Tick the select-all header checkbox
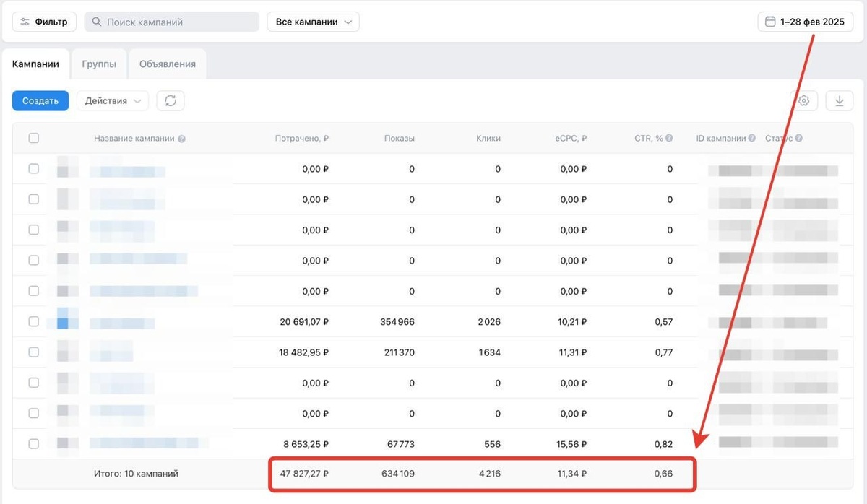The image size is (867, 504). tap(34, 138)
